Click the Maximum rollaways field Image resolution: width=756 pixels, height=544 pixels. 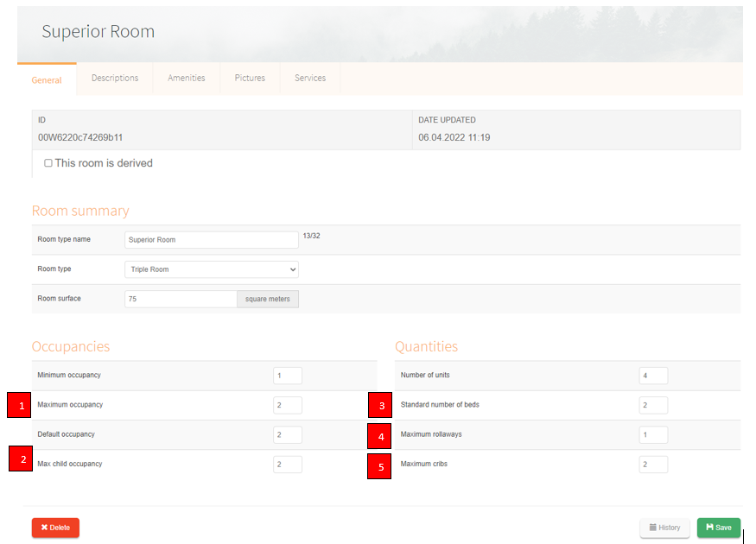[654, 434]
